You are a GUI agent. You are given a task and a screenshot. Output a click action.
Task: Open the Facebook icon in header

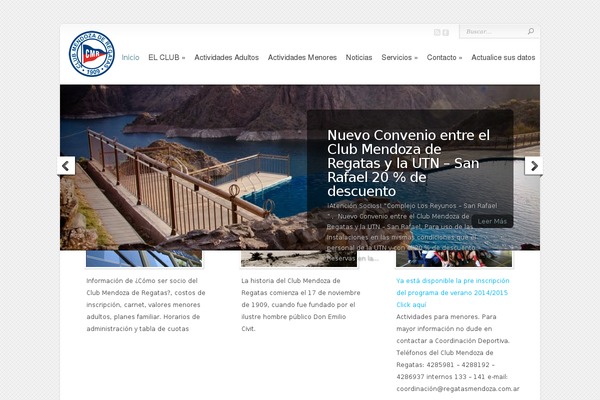click(x=446, y=33)
